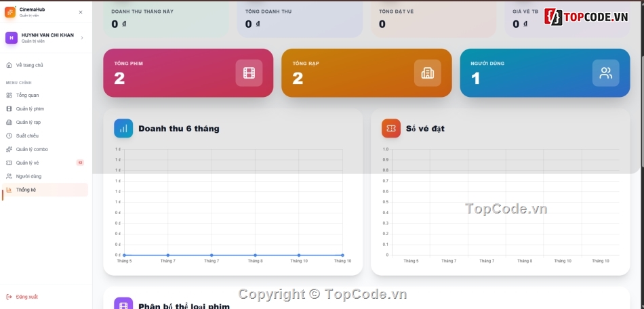Click the TỔNG ĐẶT VÉ stat card
The height and width of the screenshot is (309, 644).
(x=434, y=19)
